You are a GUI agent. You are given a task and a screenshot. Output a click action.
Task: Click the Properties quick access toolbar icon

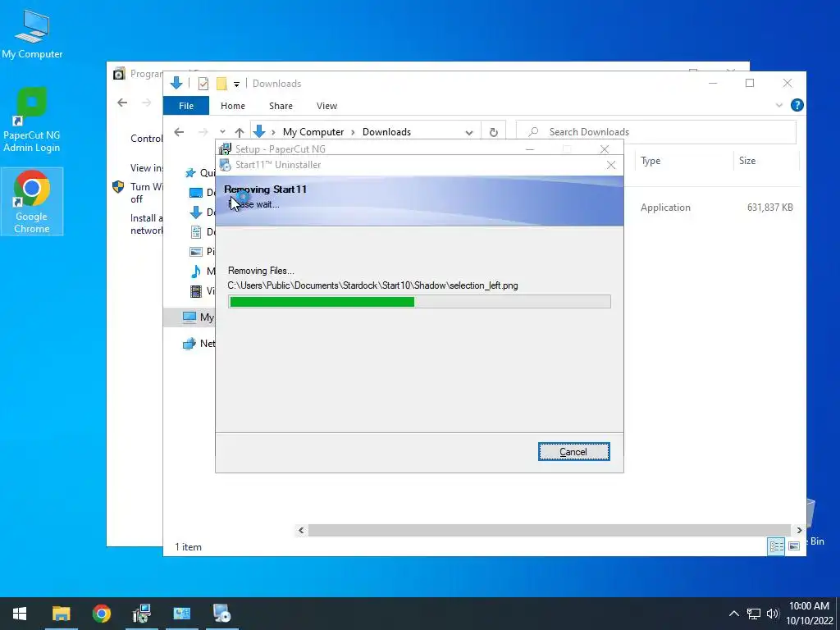tap(203, 84)
